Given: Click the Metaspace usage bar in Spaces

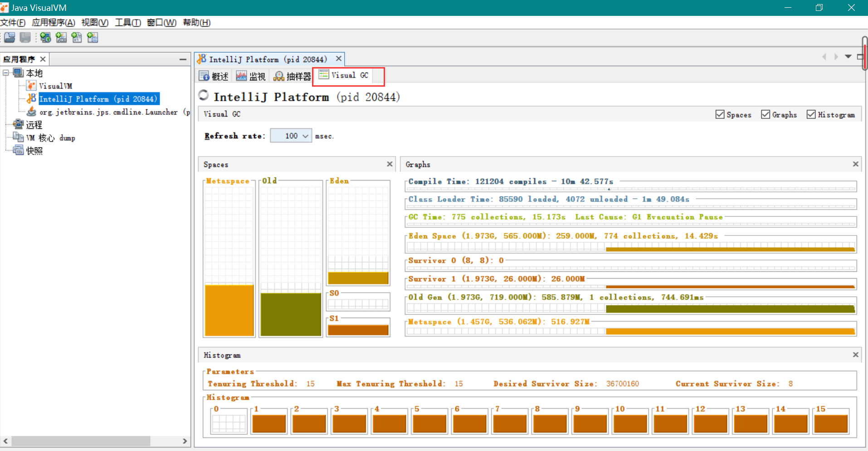Looking at the screenshot, I should pyautogui.click(x=229, y=310).
